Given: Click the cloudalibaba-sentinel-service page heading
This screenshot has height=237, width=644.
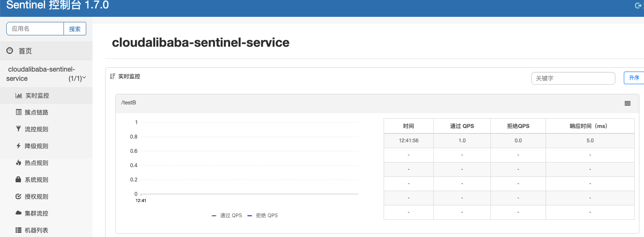Looking at the screenshot, I should pyautogui.click(x=201, y=43).
